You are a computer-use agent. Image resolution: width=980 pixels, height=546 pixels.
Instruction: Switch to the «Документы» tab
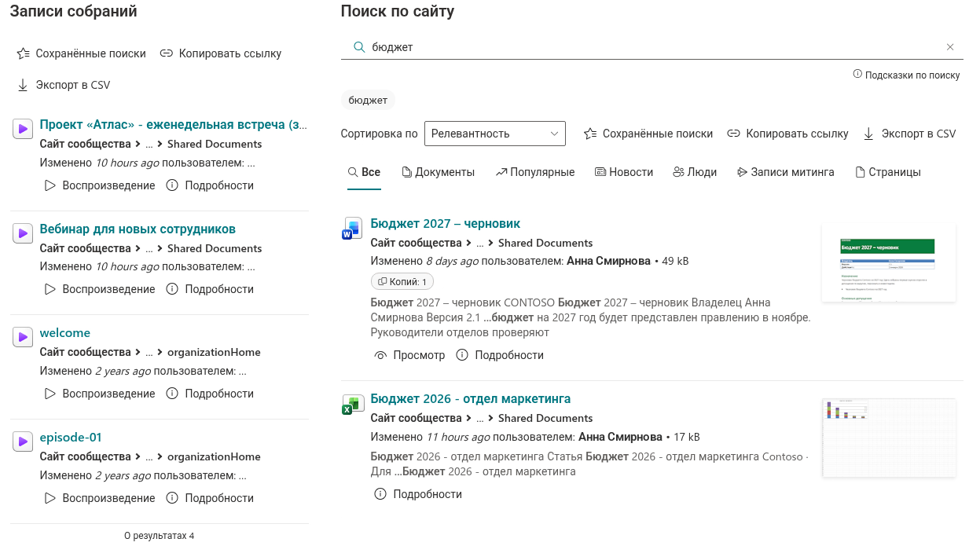point(439,172)
